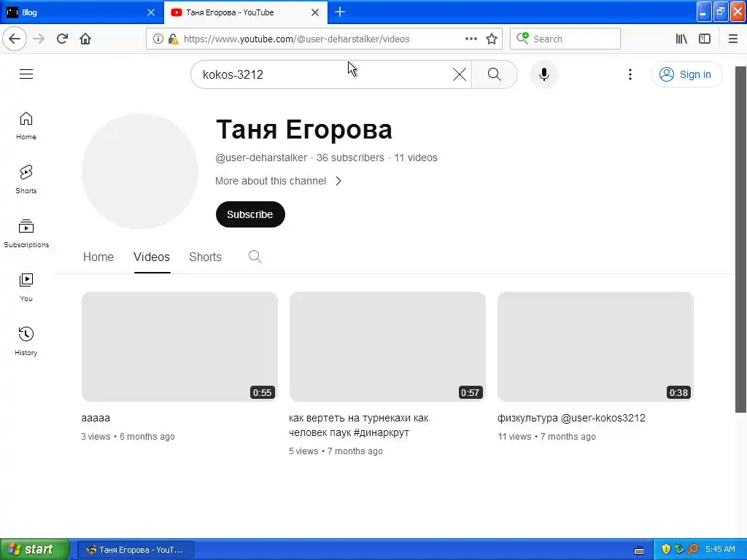747x560 pixels.
Task: Open browser Library icon
Action: pyautogui.click(x=681, y=39)
